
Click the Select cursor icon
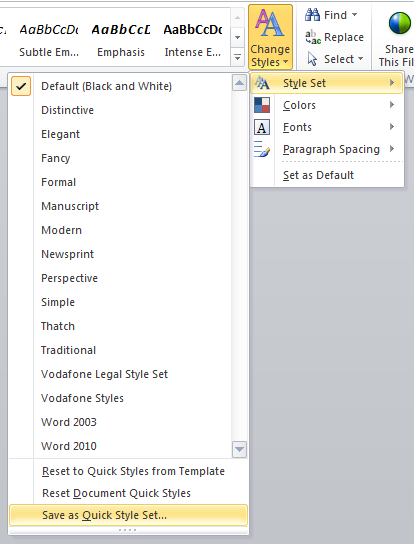312,59
